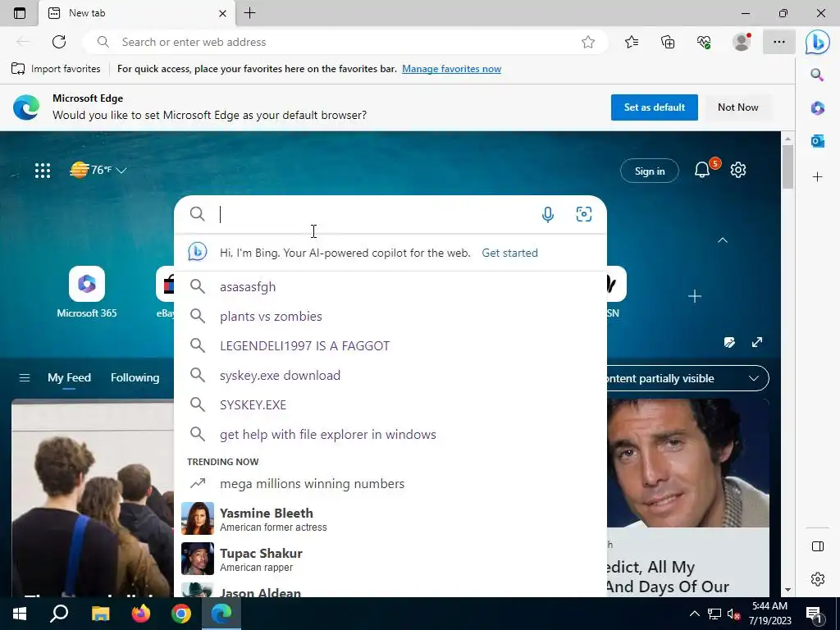The height and width of the screenshot is (630, 840).
Task: Click the Get started Bing link
Action: [509, 253]
